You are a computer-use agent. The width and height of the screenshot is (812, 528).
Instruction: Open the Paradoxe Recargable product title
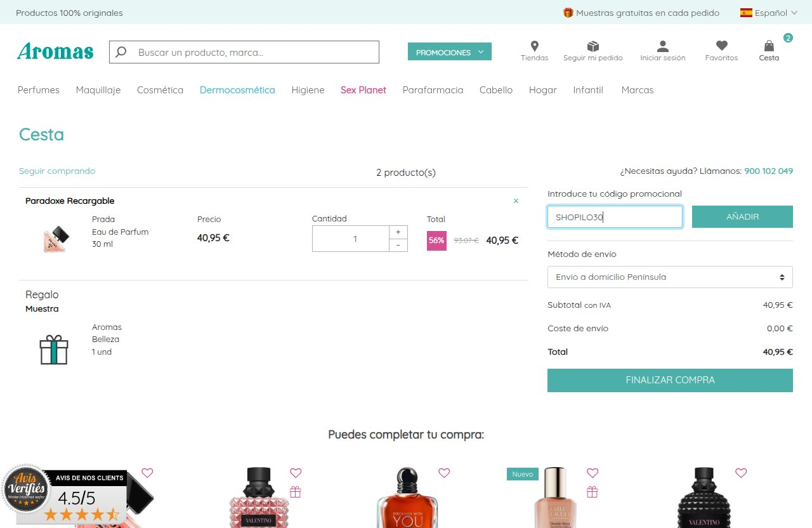click(x=70, y=201)
